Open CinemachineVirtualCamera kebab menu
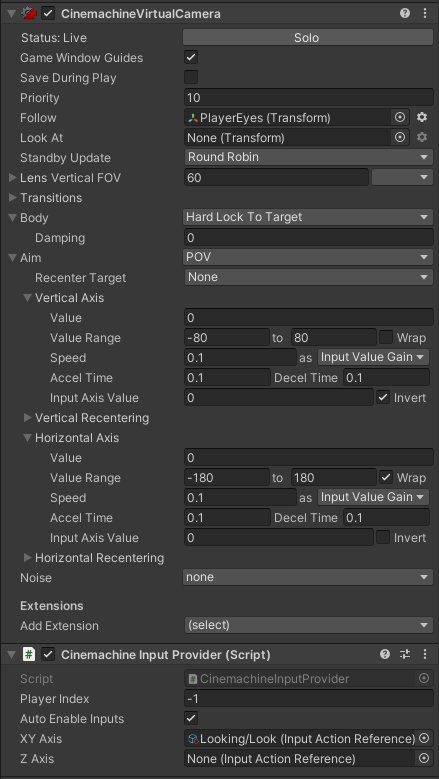The height and width of the screenshot is (779, 439). [x=425, y=13]
